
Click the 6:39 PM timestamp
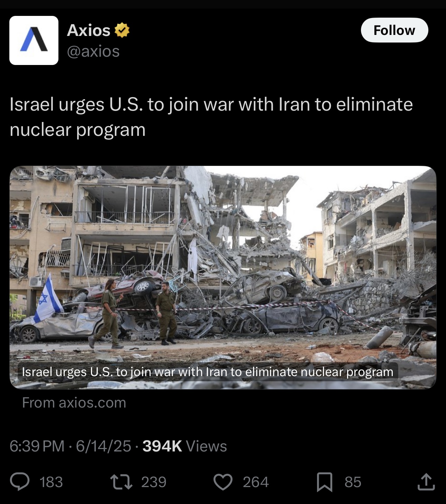[x=37, y=446]
